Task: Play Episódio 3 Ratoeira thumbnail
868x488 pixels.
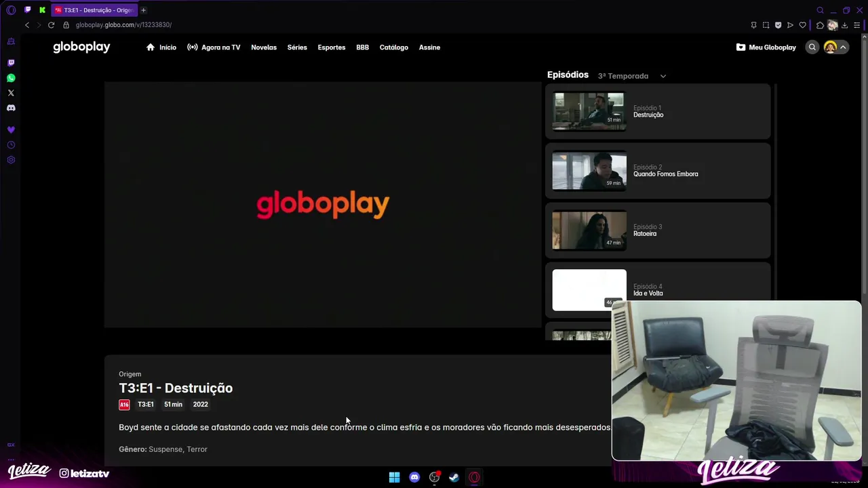Action: point(589,230)
